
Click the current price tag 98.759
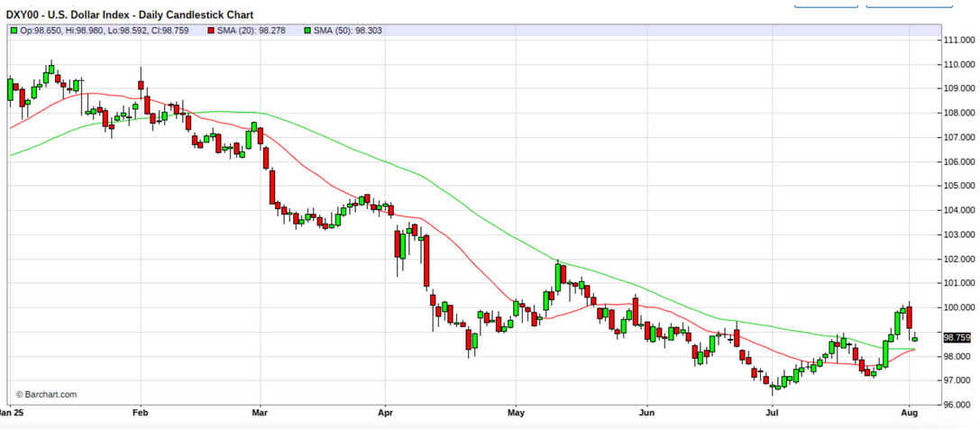coord(957,338)
